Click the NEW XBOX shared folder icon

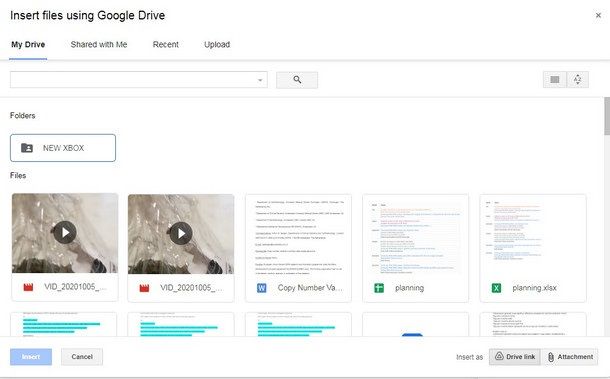point(27,148)
